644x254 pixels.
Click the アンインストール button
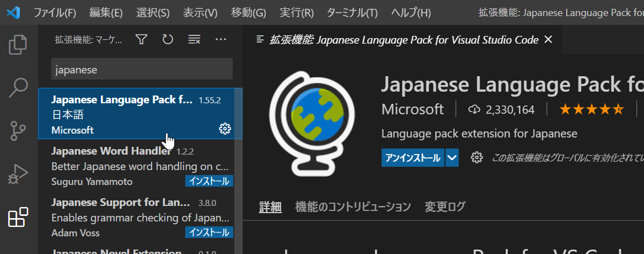413,158
